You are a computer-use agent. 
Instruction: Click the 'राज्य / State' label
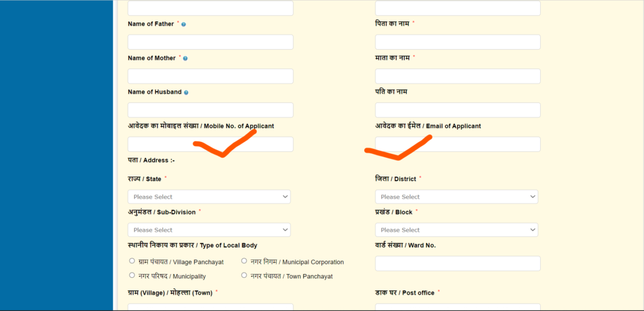pos(145,179)
